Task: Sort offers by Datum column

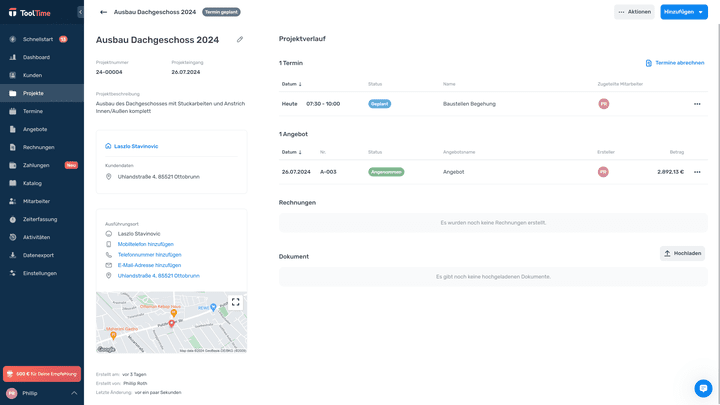Action: (x=292, y=152)
